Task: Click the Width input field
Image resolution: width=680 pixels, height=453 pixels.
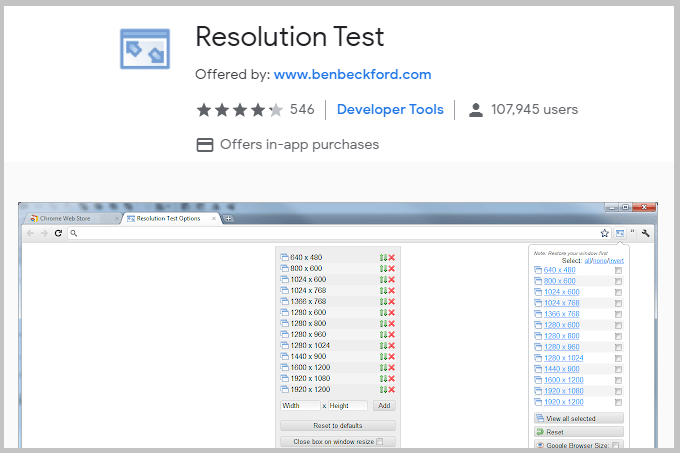Action: (x=300, y=406)
